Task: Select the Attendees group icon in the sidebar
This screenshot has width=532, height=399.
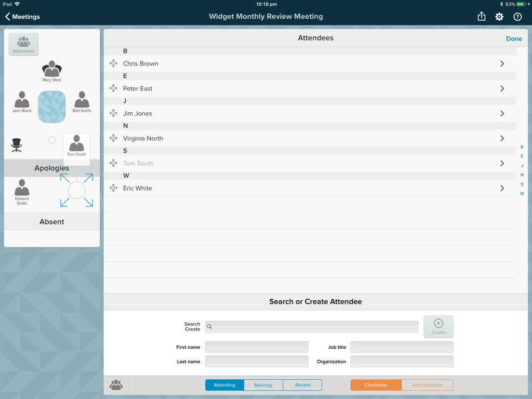Action: 23,44
